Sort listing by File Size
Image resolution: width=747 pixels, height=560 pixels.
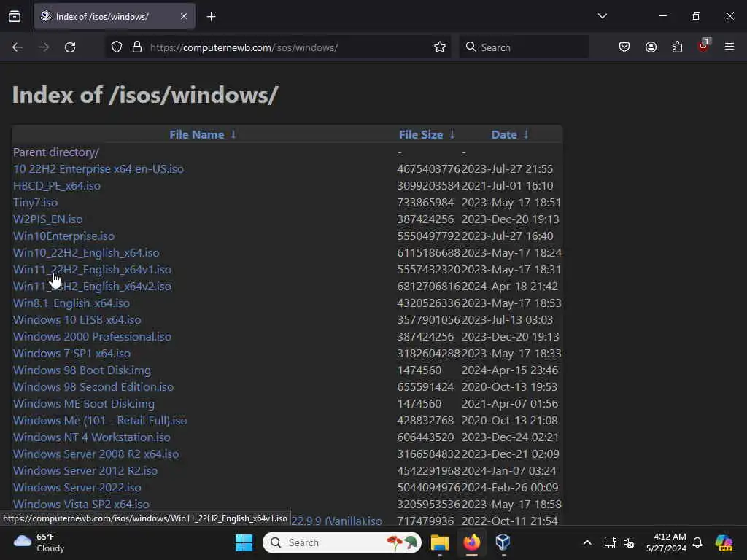421,135
